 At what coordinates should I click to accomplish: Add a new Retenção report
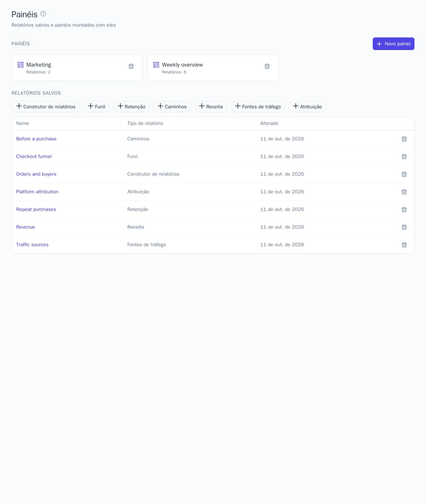point(131,107)
